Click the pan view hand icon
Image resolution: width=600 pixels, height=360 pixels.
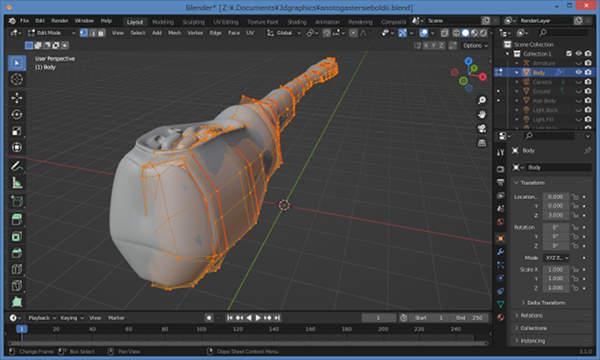pos(482,114)
